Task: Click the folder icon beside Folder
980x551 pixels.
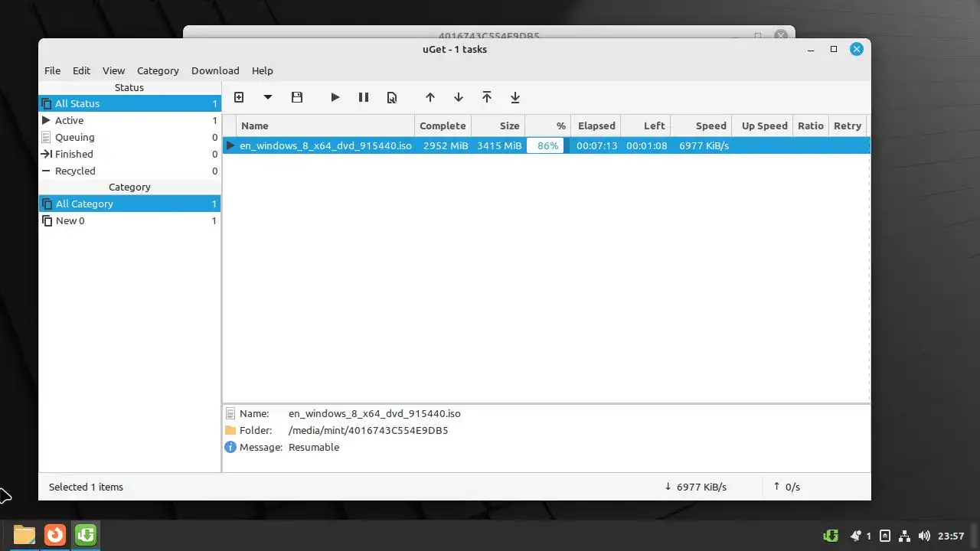Action: (x=230, y=430)
